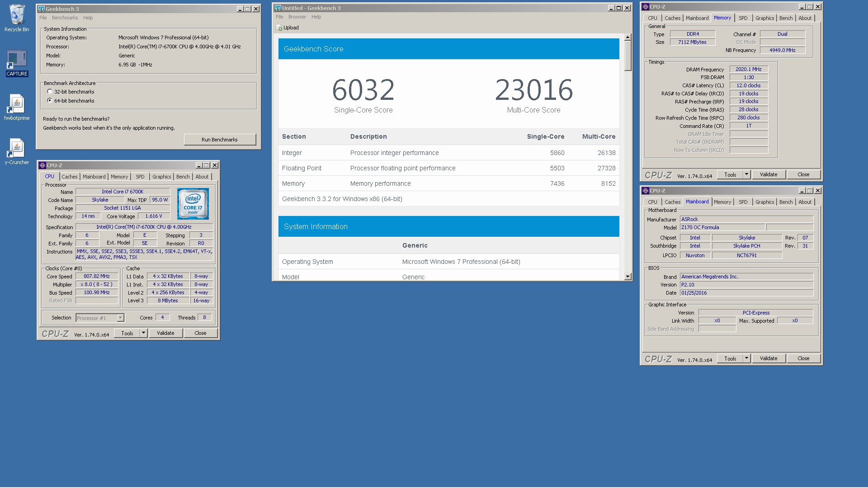This screenshot has height=488, width=868.
Task: Switch to Bench tab in CPU-Z processor window
Action: [x=183, y=177]
